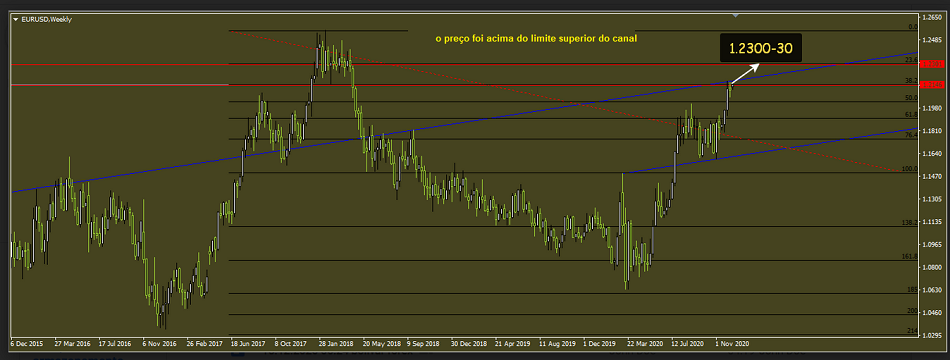Click the 28 Jan 2018 date label

337,343
